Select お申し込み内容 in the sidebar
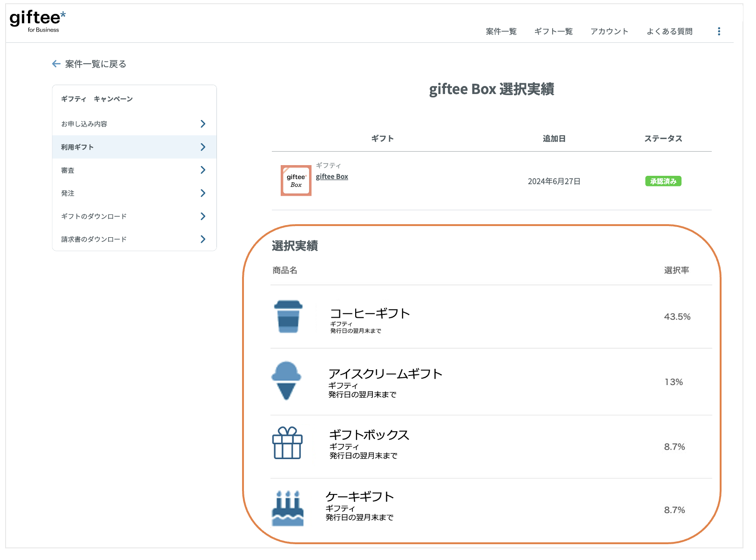Image resolution: width=756 pixels, height=560 pixels. [x=135, y=124]
